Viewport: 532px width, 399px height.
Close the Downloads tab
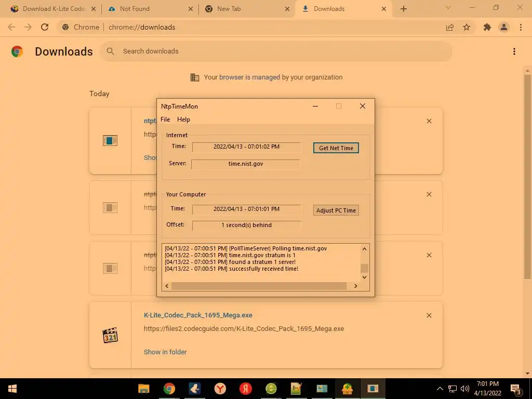pos(384,9)
